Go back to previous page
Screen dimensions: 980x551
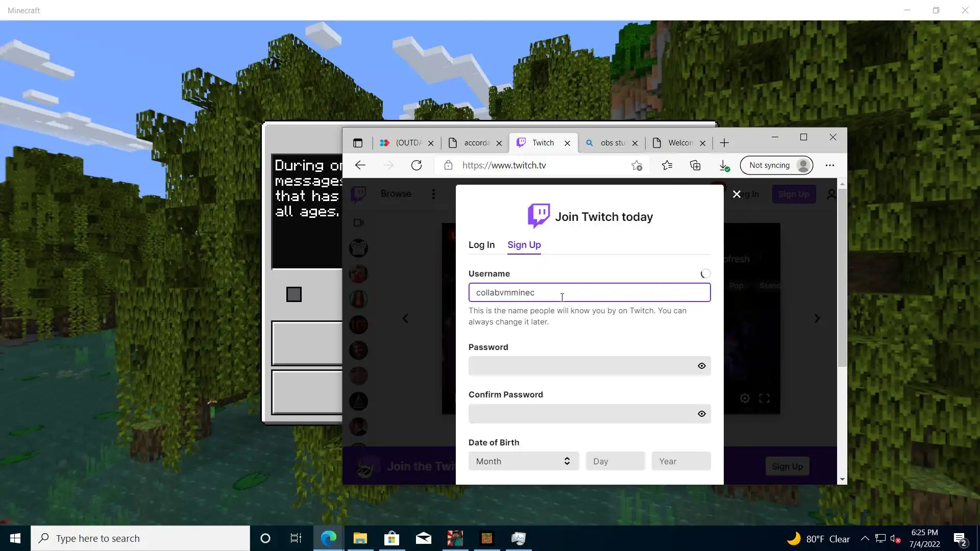(360, 165)
